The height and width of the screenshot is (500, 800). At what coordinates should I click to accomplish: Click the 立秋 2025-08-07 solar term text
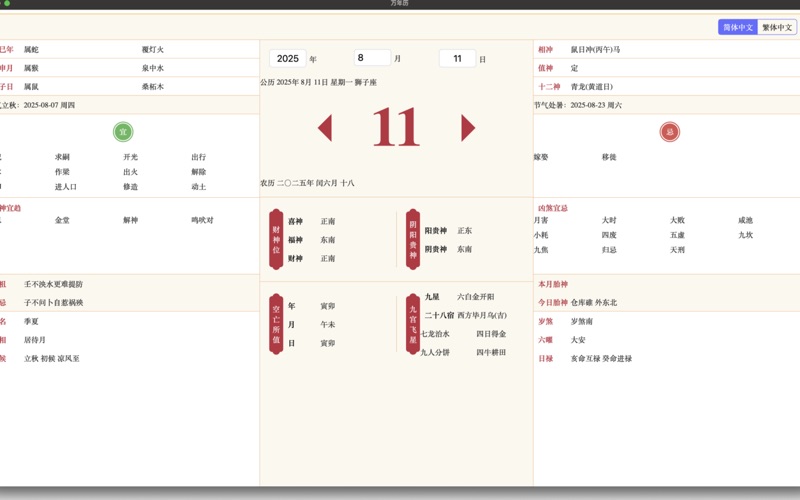pyautogui.click(x=38, y=105)
